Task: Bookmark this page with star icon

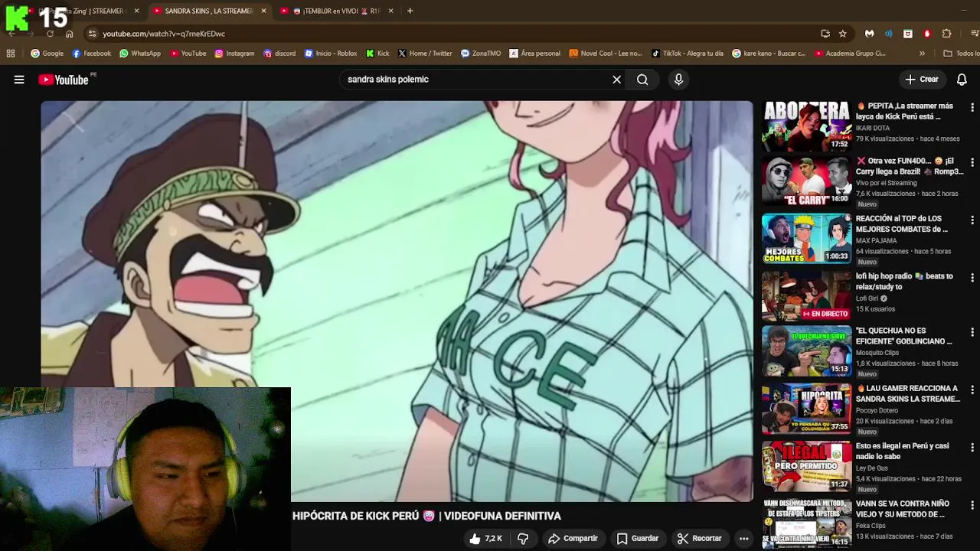Action: 843,34
